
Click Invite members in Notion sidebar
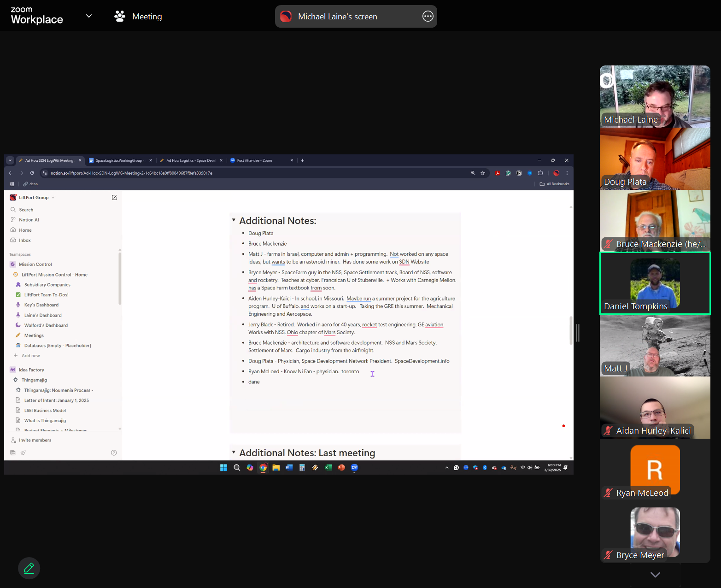pyautogui.click(x=35, y=441)
